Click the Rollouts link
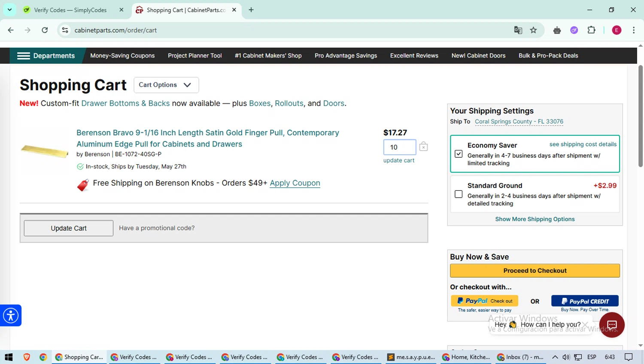 click(x=289, y=104)
